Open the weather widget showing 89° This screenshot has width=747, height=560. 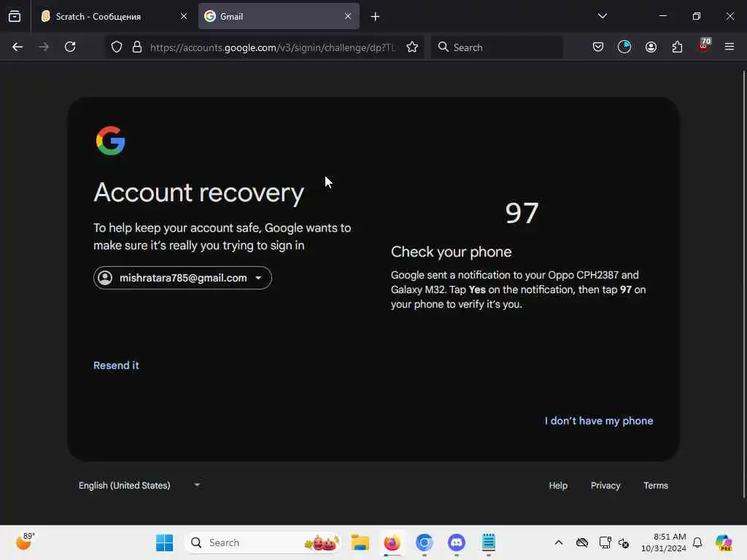click(24, 542)
